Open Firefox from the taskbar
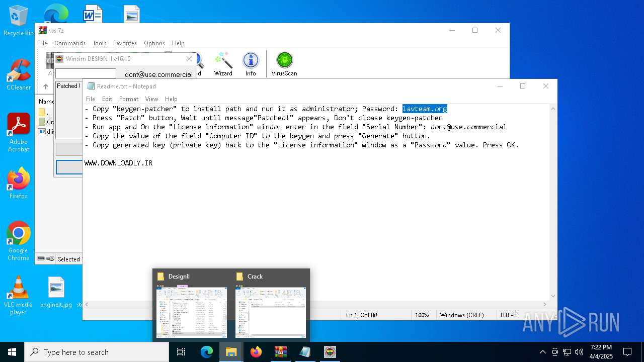Image resolution: width=644 pixels, height=362 pixels. point(256,352)
